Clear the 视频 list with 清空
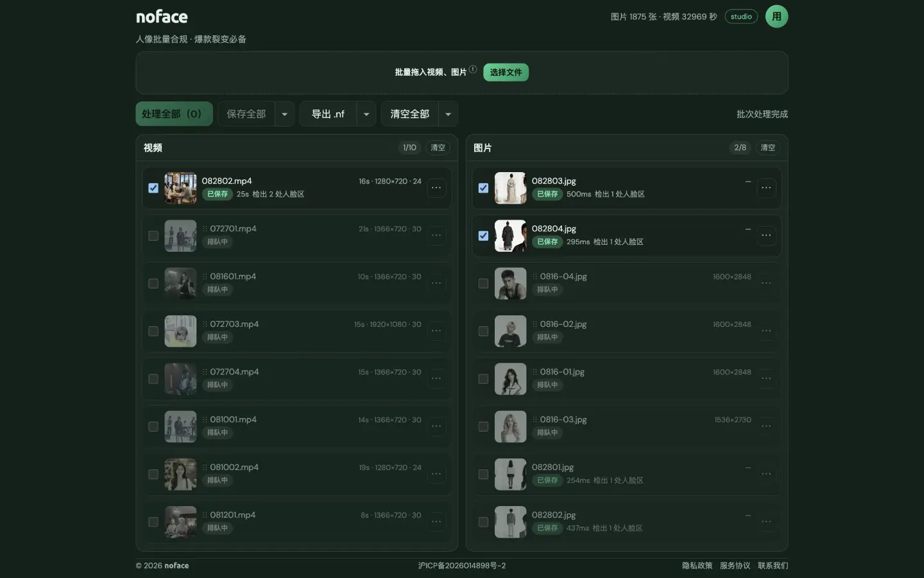This screenshot has height=578, width=924. coord(438,148)
